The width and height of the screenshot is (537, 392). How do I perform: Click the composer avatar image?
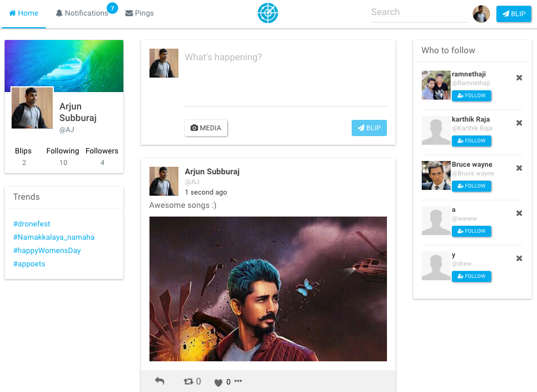point(164,63)
